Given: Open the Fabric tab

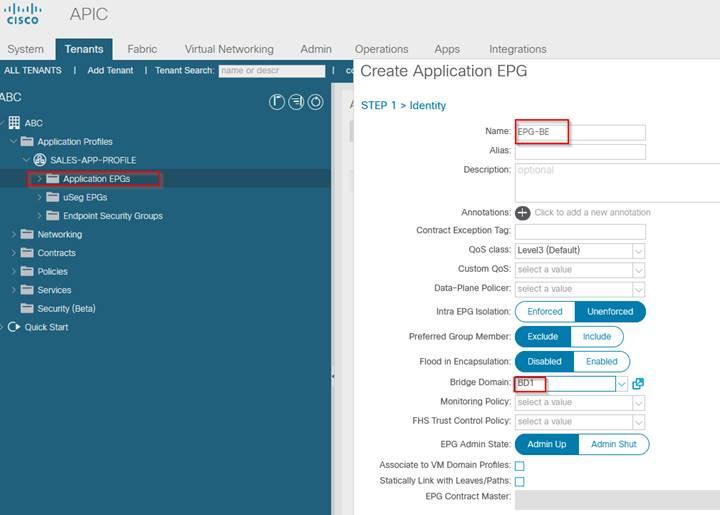Looking at the screenshot, I should click(x=142, y=49).
